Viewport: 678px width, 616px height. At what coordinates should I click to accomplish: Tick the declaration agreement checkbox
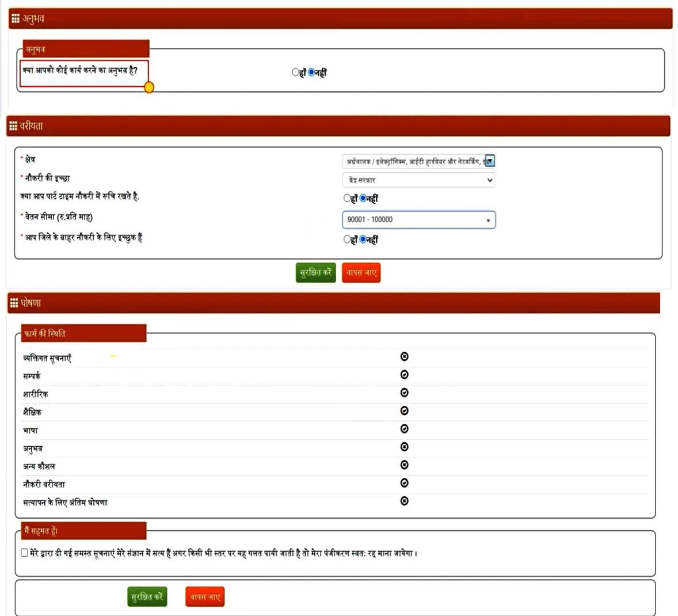(24, 553)
